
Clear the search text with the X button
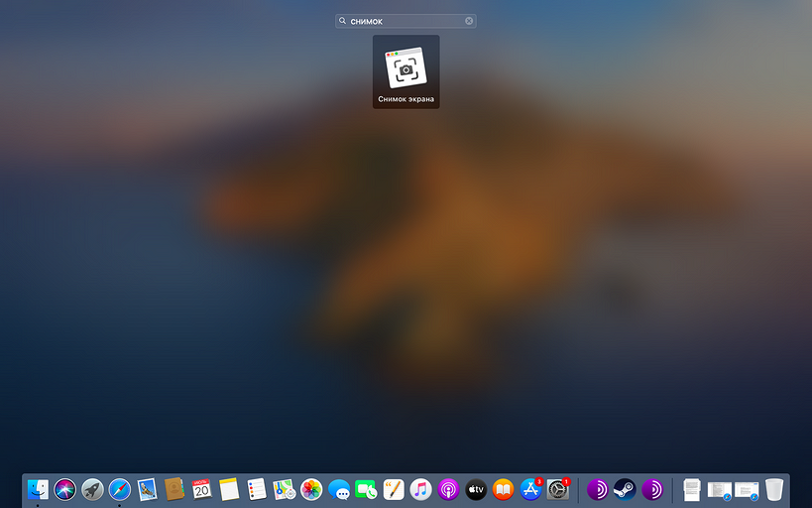[469, 21]
